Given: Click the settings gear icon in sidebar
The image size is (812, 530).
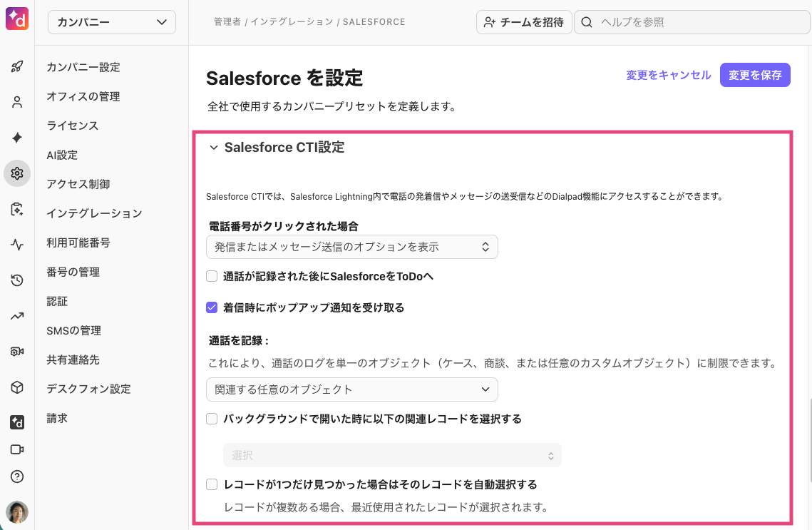Looking at the screenshot, I should pyautogui.click(x=16, y=173).
